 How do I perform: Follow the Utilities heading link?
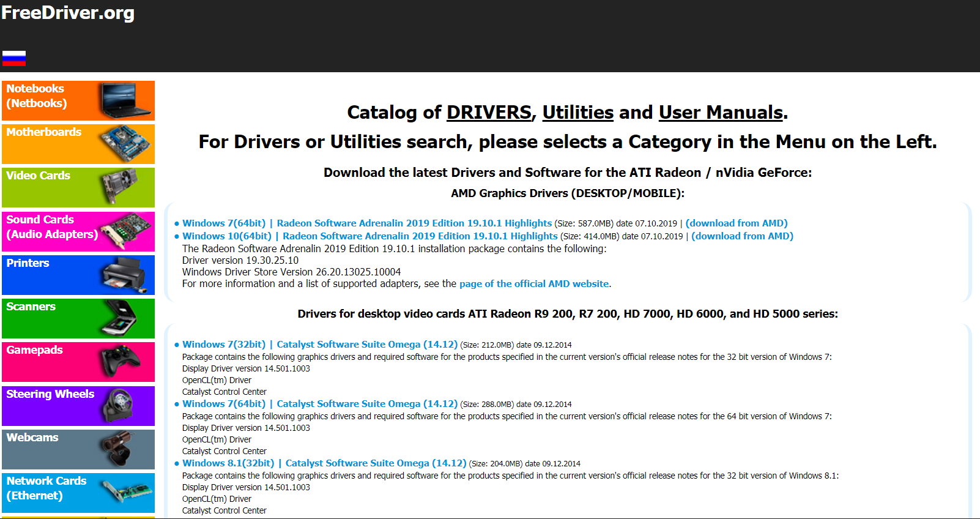click(x=578, y=113)
